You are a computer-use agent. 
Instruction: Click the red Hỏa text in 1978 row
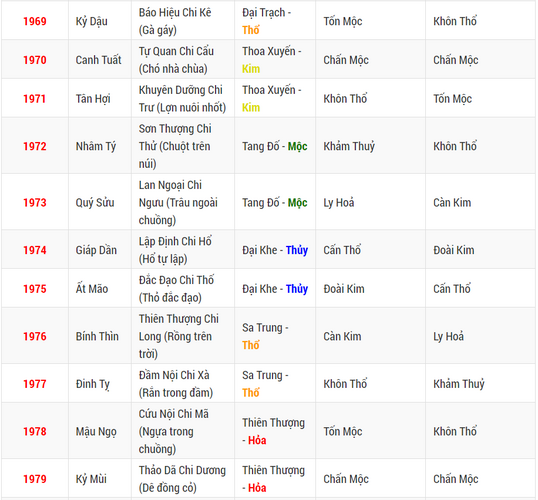(x=257, y=440)
